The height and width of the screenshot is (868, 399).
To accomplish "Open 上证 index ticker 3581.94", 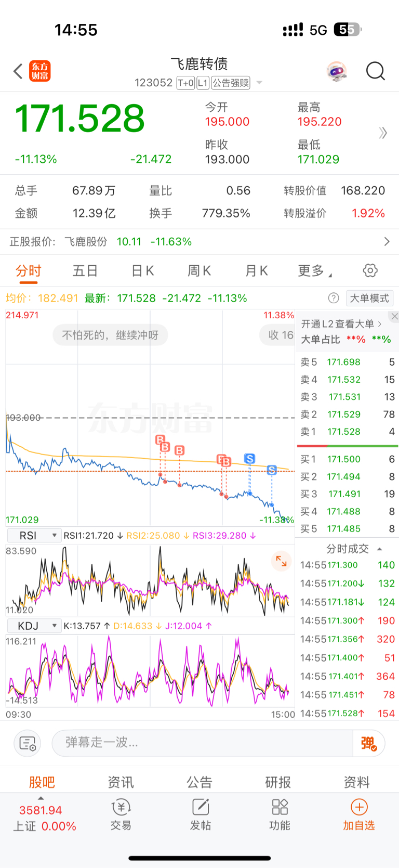I will click(x=45, y=818).
